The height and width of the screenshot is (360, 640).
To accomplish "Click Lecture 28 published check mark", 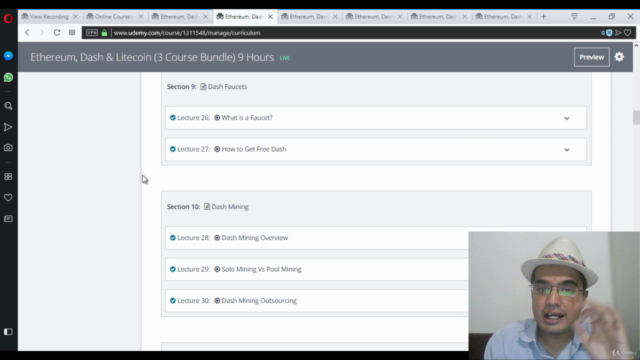I will 173,238.
